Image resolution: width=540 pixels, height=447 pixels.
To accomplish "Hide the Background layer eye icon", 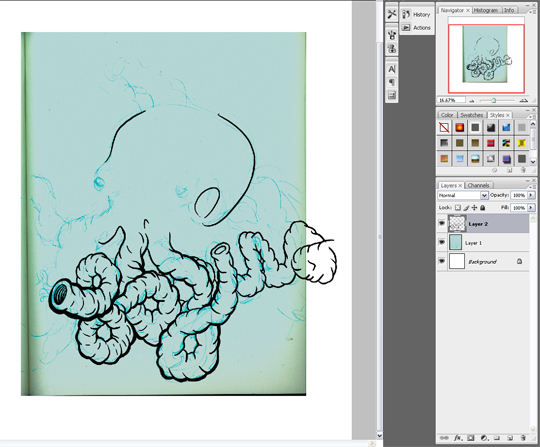I will [x=442, y=261].
